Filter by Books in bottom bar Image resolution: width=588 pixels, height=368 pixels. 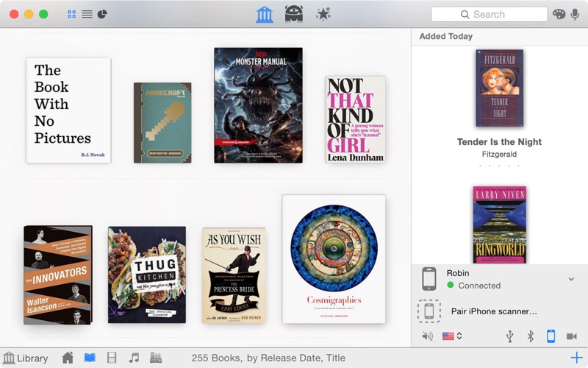pyautogui.click(x=90, y=358)
